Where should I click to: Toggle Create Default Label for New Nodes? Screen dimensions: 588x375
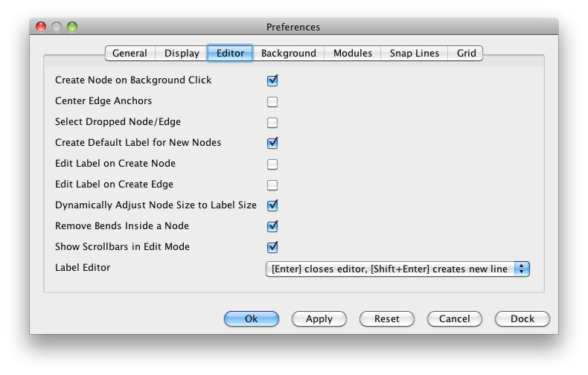(x=272, y=144)
